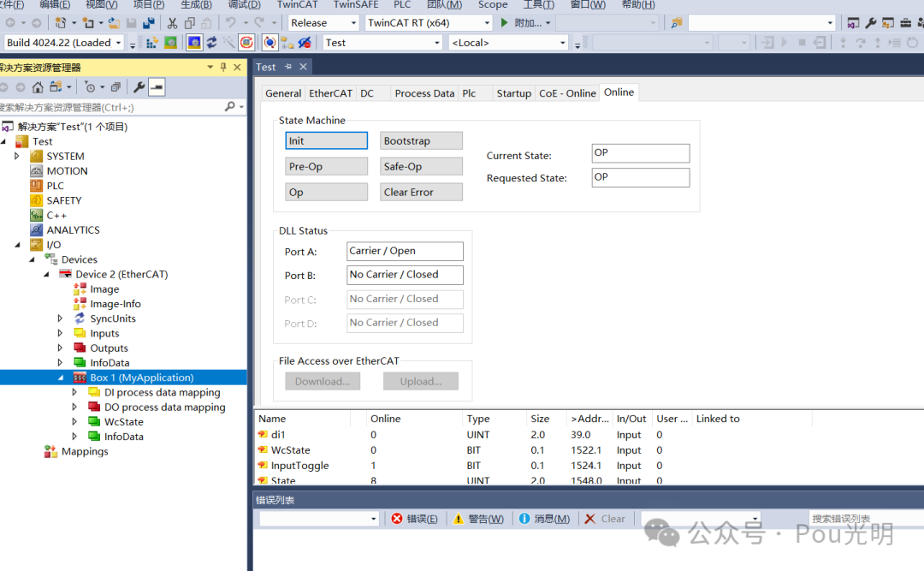Click the Save All disks icon
Viewport: 924px width, 571px height.
[x=149, y=23]
